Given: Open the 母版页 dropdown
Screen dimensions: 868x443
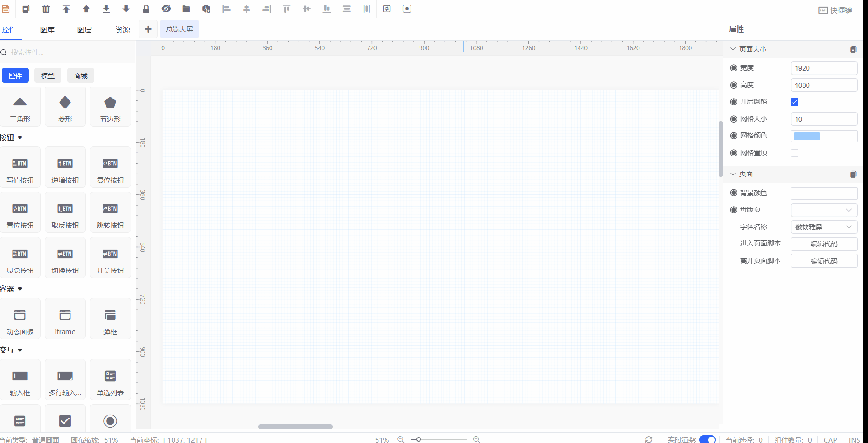Looking at the screenshot, I should click(x=824, y=210).
